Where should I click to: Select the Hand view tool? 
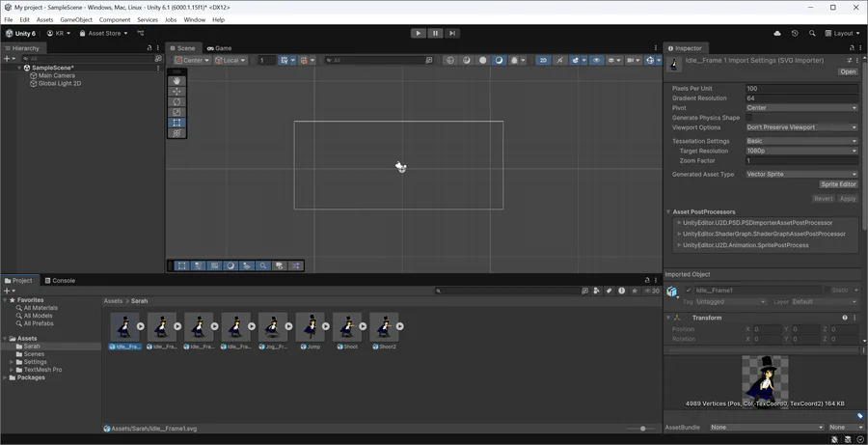[177, 81]
